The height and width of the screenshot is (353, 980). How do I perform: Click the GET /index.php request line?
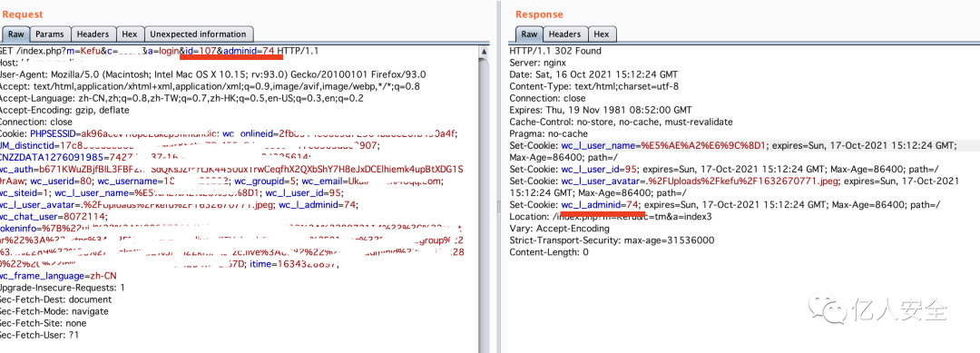coord(160,51)
